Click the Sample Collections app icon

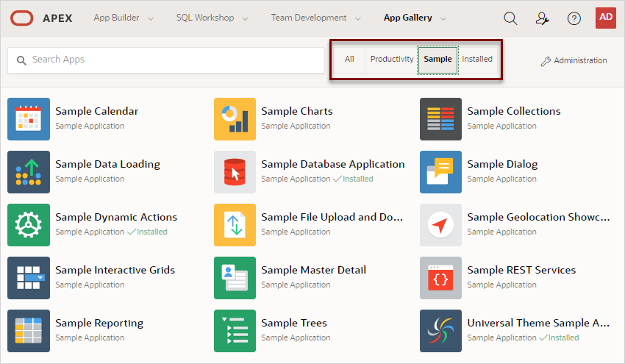(x=440, y=119)
